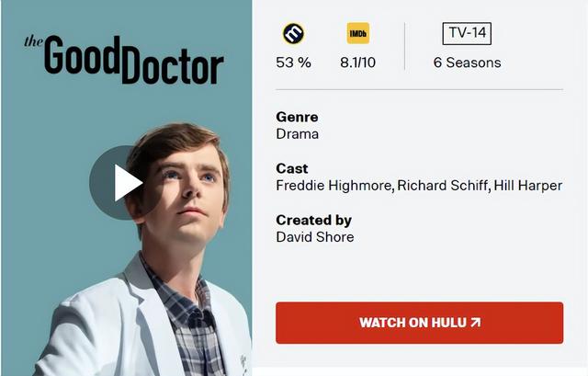Click the Created by heading
This screenshot has width=588, height=376.
314,221
